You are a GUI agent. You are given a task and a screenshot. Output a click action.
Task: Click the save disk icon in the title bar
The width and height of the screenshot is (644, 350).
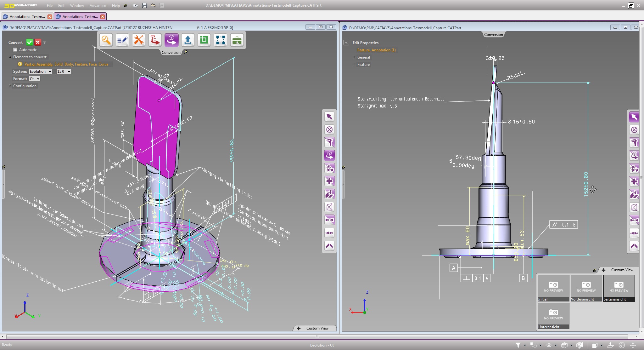coord(144,5)
